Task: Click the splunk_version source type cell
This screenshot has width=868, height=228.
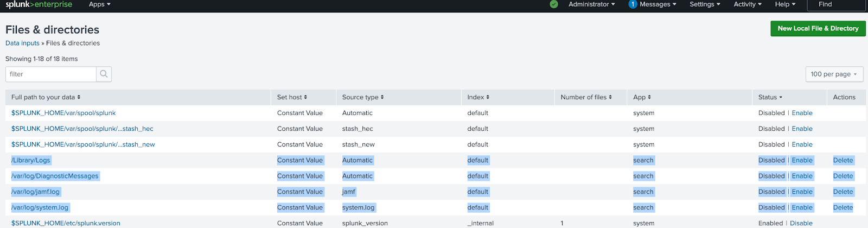Action: [x=365, y=223]
